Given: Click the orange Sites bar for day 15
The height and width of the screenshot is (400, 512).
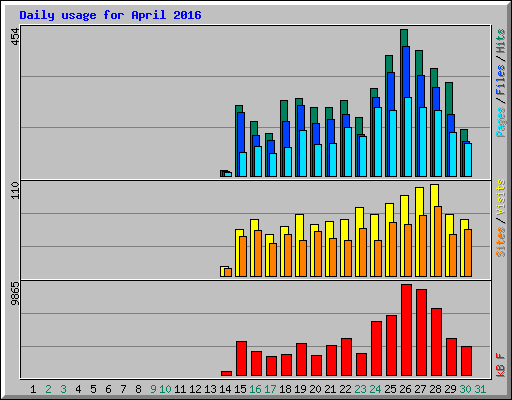Looking at the screenshot, I should [243, 256].
